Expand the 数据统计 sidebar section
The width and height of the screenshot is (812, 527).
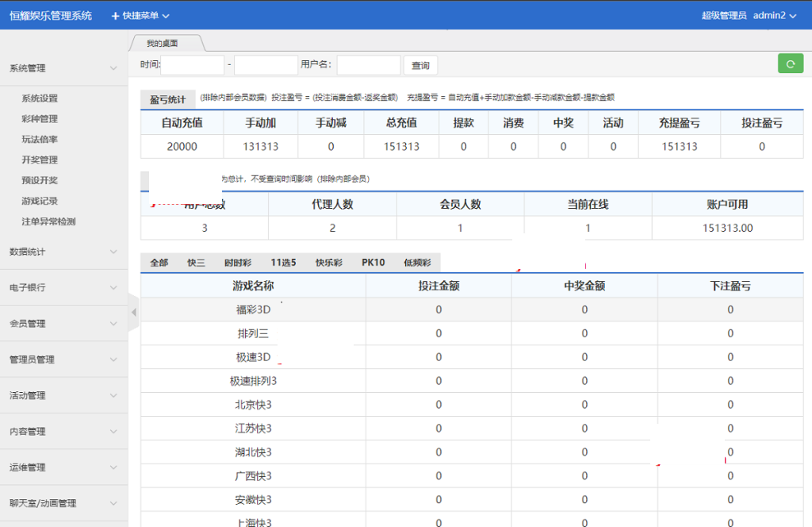63,252
